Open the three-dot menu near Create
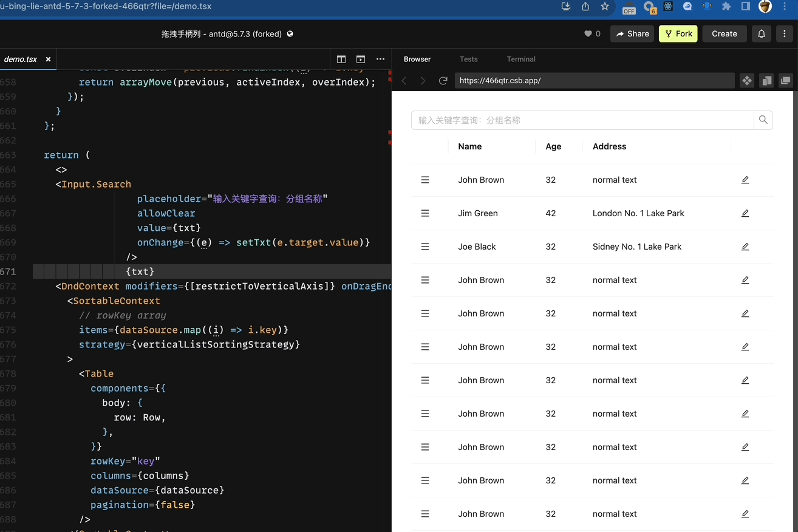Image resolution: width=798 pixels, height=532 pixels. pyautogui.click(x=785, y=33)
